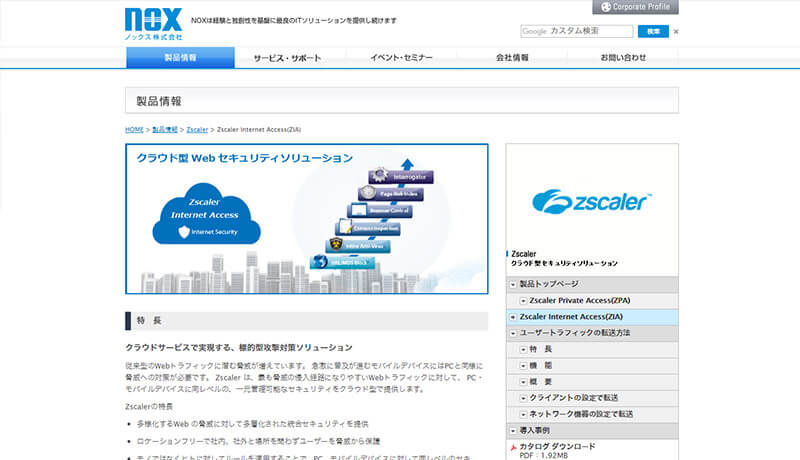This screenshot has width=800, height=460.
Task: Follow the HOME breadcrumb link
Action: pyautogui.click(x=134, y=130)
